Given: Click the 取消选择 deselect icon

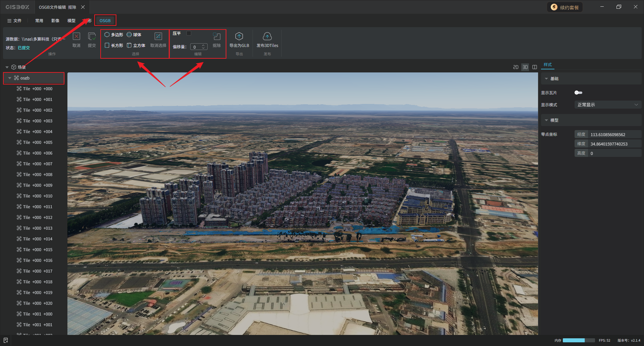Looking at the screenshot, I should 158,36.
